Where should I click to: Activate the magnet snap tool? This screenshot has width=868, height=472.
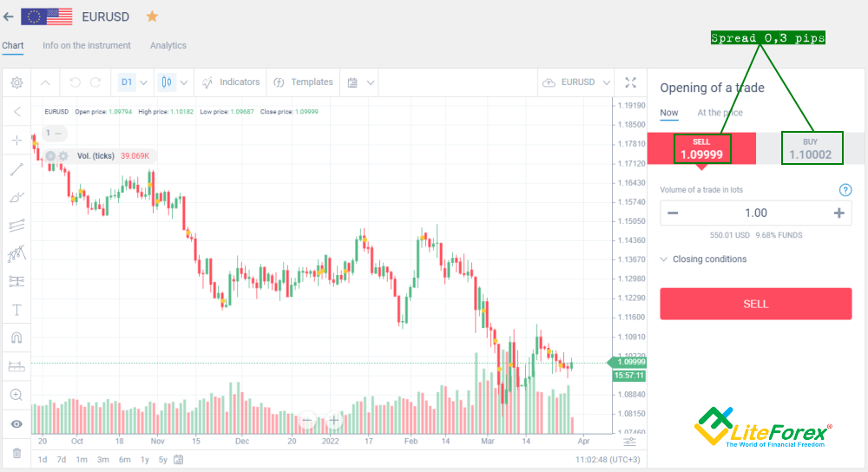(x=16, y=338)
